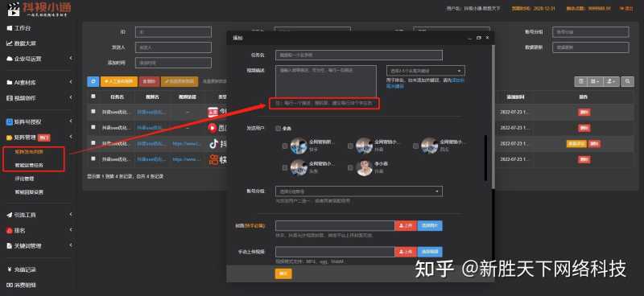Click the icon beside 消费明细

click(x=10, y=285)
